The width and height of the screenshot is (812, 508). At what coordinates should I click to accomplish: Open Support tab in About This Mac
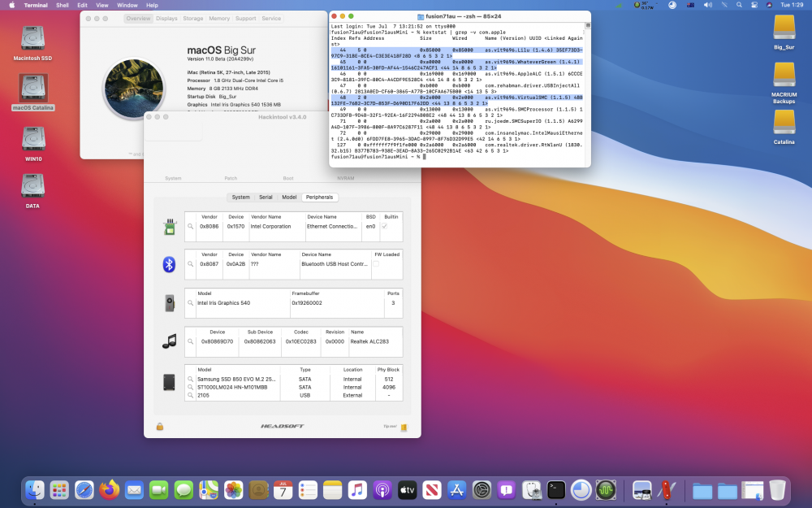click(x=245, y=18)
